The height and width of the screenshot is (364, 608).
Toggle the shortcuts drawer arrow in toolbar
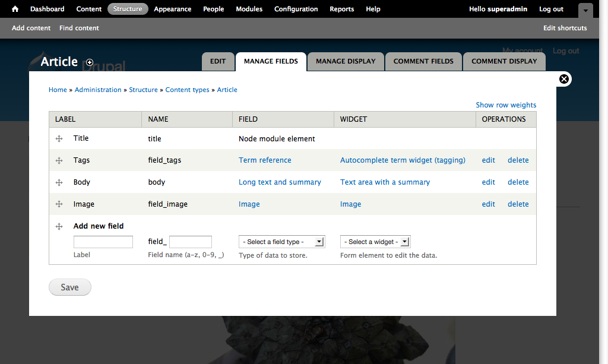point(585,10)
